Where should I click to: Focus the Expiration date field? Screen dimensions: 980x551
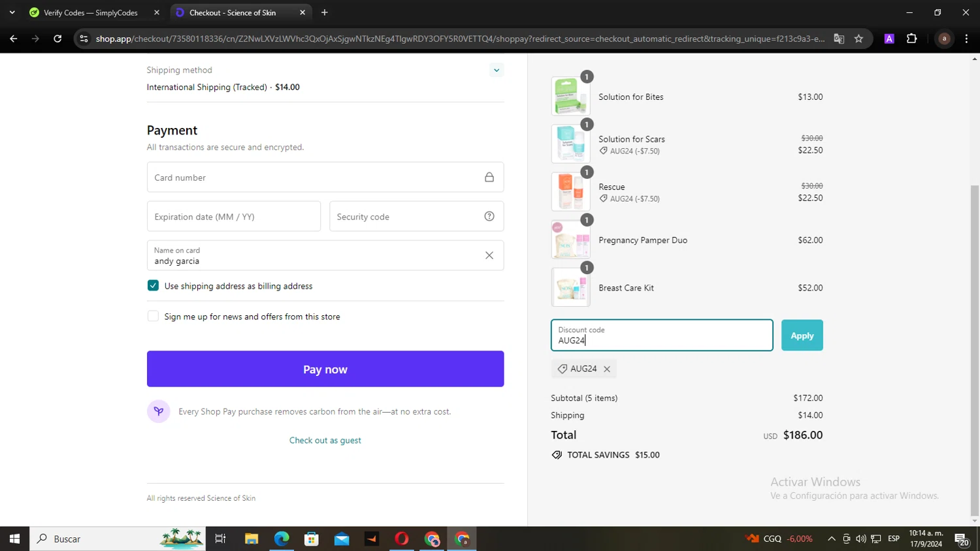click(234, 216)
